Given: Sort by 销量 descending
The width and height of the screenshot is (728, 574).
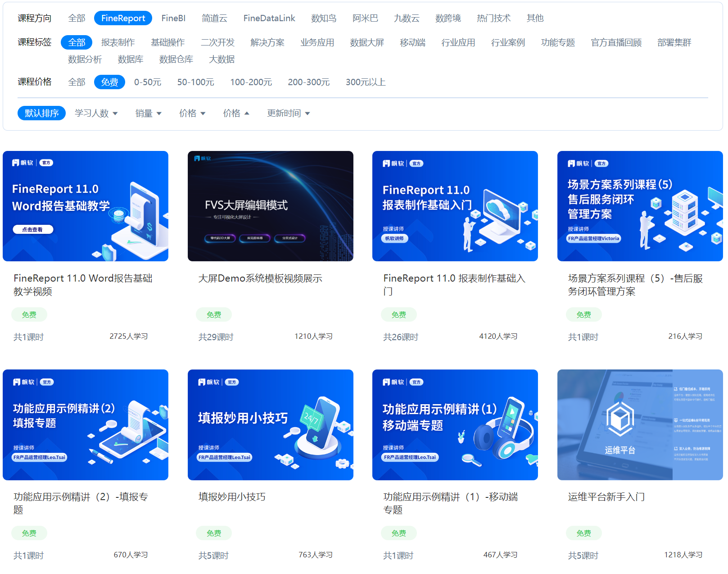Looking at the screenshot, I should click(148, 113).
